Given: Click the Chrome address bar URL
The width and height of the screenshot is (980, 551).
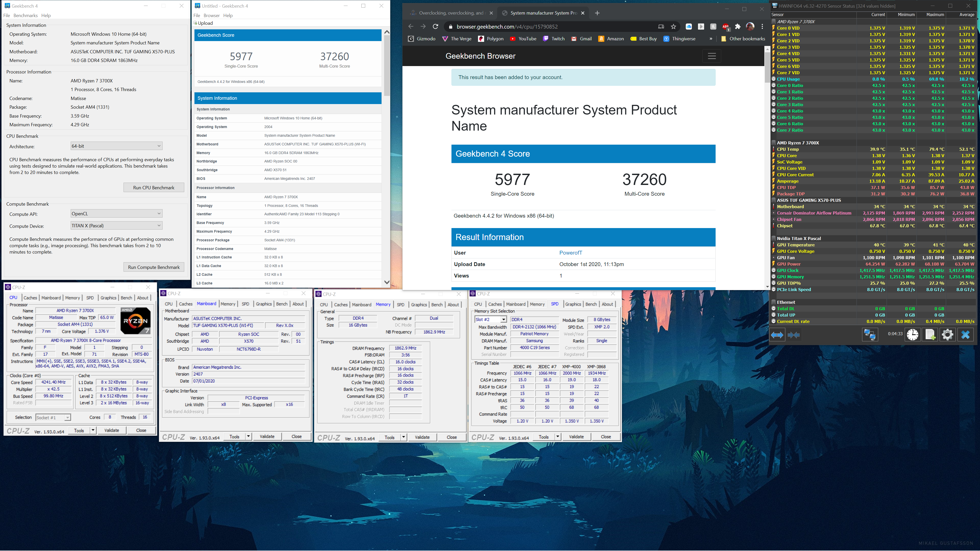Looking at the screenshot, I should pos(507,27).
